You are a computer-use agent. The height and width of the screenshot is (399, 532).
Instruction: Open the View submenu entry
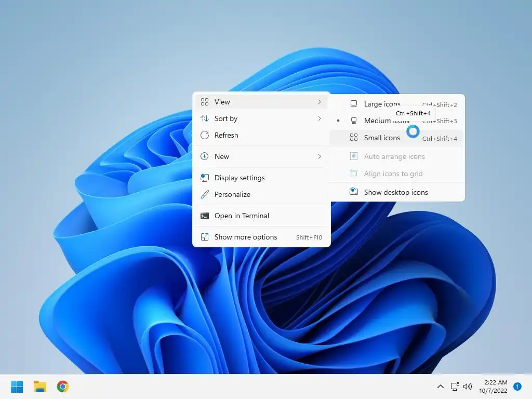click(261, 102)
